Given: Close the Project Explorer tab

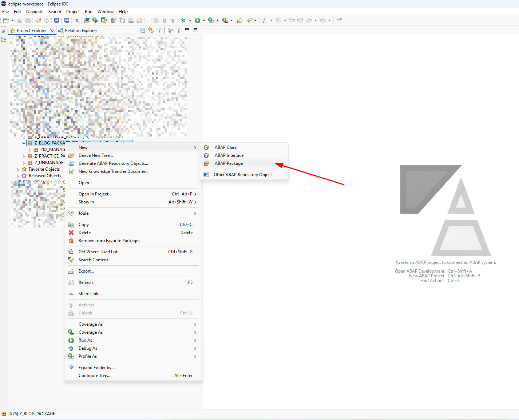Looking at the screenshot, I should coord(52,31).
